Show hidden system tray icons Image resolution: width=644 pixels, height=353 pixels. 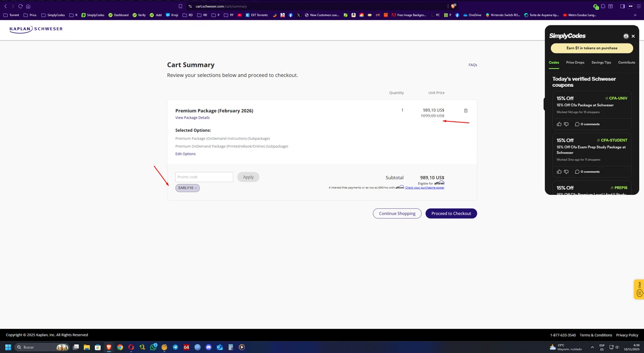click(592, 347)
